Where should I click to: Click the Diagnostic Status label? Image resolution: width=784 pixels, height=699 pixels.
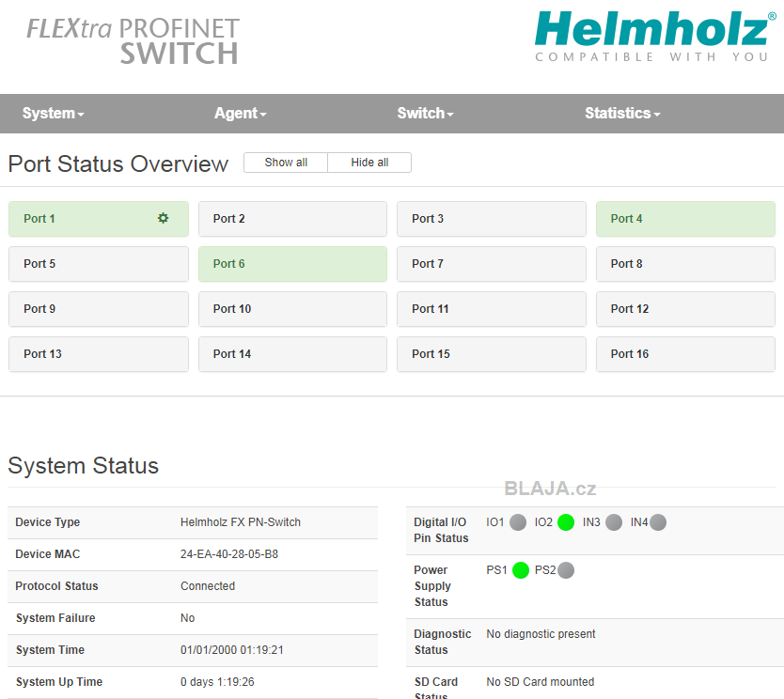point(442,642)
